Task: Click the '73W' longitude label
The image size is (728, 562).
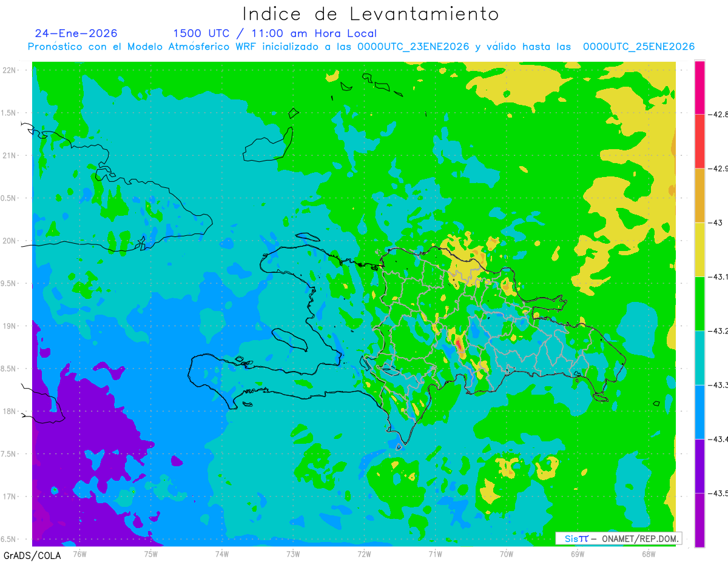Action: click(x=293, y=554)
